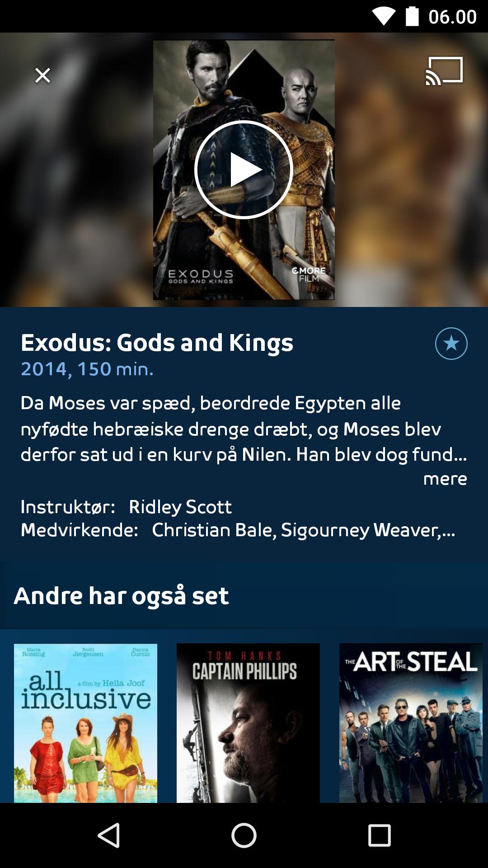
Task: Tap the 'Andre har også set' header
Action: [x=122, y=596]
